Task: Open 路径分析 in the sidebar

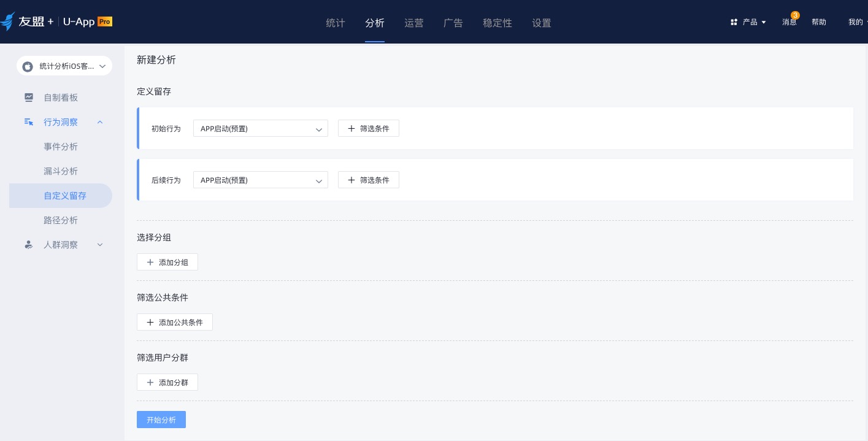Action: point(61,220)
